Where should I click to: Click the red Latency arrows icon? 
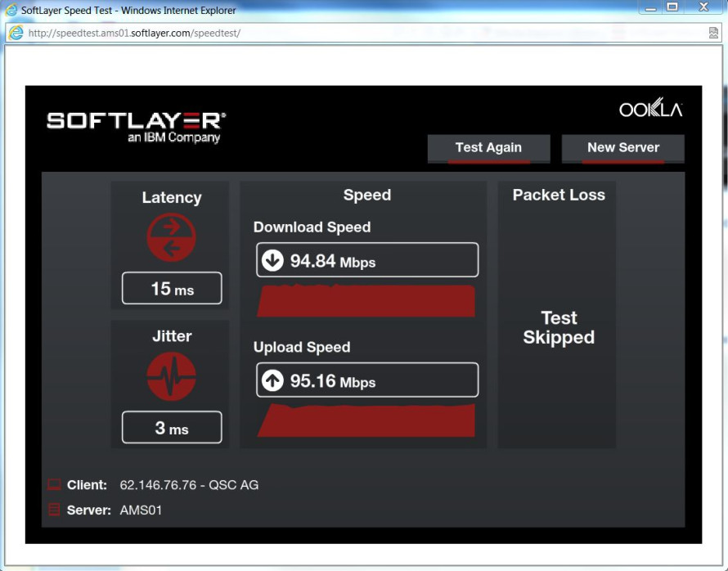click(171, 237)
